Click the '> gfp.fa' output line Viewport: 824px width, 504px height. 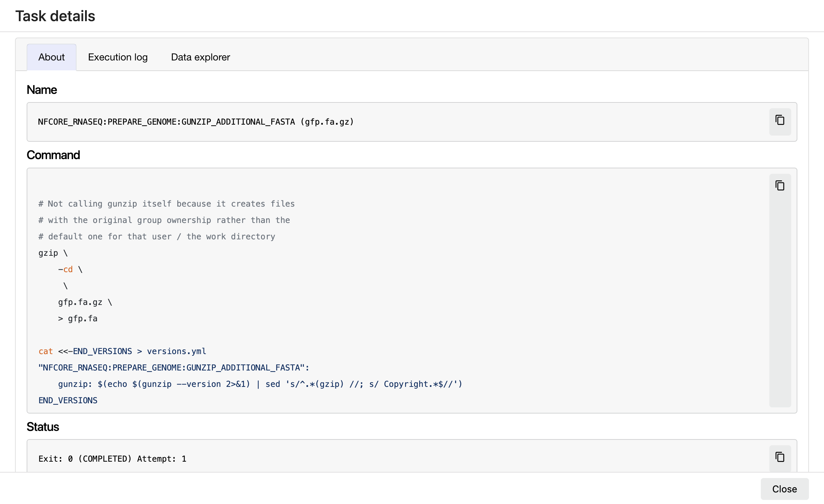point(78,319)
